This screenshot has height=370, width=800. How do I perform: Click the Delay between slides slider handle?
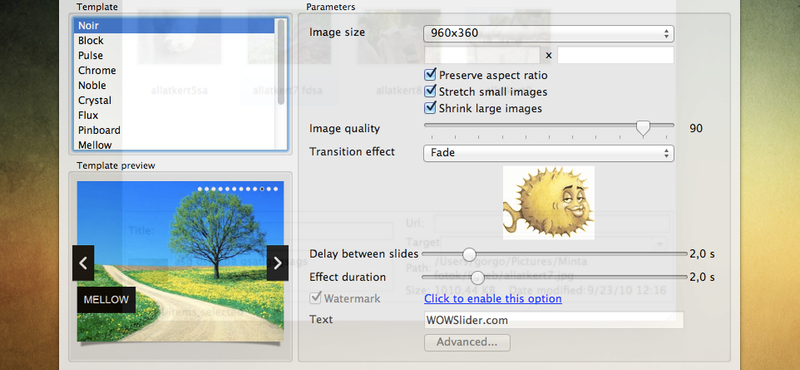[x=469, y=254]
